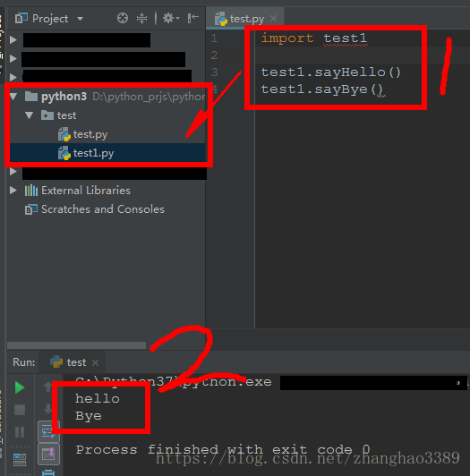The width and height of the screenshot is (470, 476).
Task: Close the test.py editor tab
Action: pos(273,19)
